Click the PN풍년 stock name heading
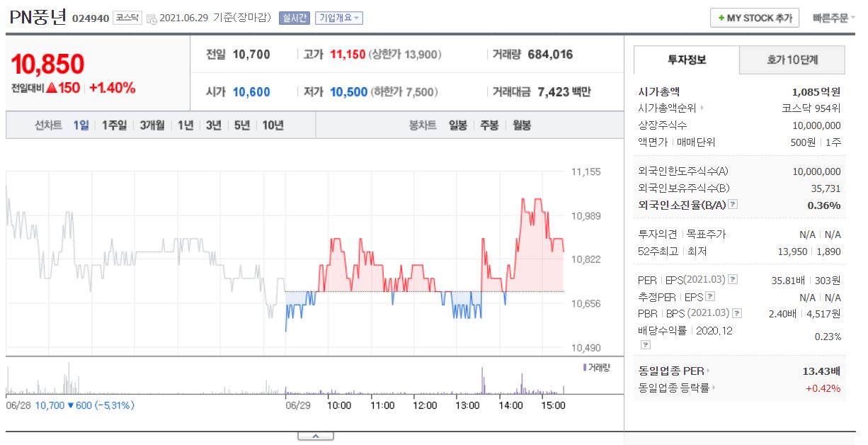868x445 pixels. click(x=38, y=17)
